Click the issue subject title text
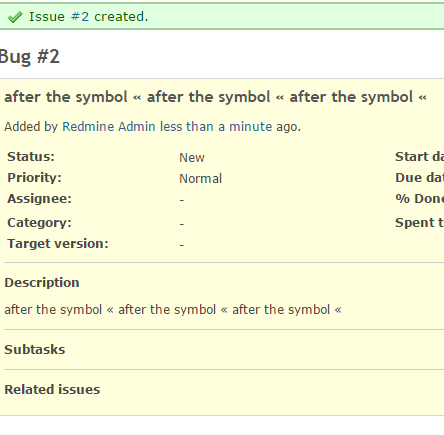This screenshot has height=435, width=444. [215, 97]
